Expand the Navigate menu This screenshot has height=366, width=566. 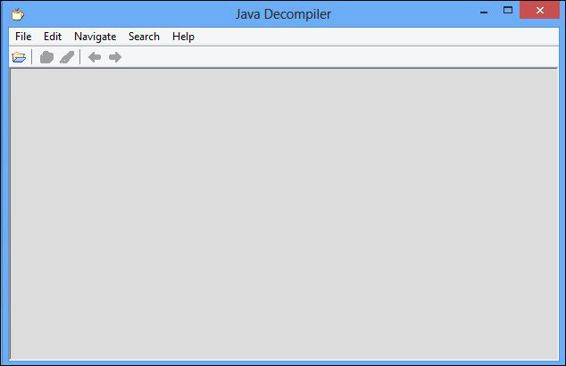click(95, 36)
